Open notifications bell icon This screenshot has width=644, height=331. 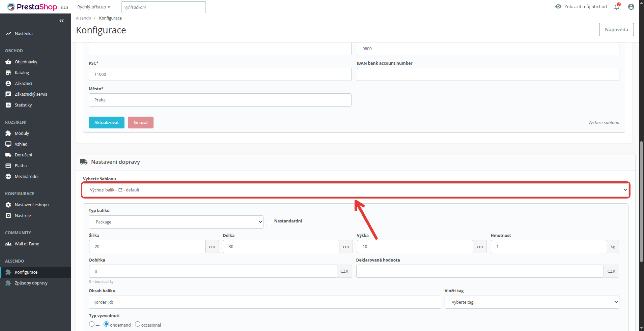click(x=617, y=7)
